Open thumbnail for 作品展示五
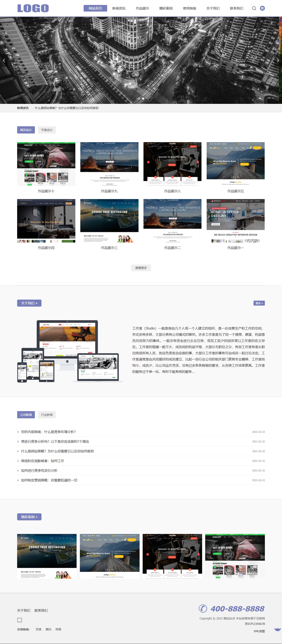 [235, 164]
